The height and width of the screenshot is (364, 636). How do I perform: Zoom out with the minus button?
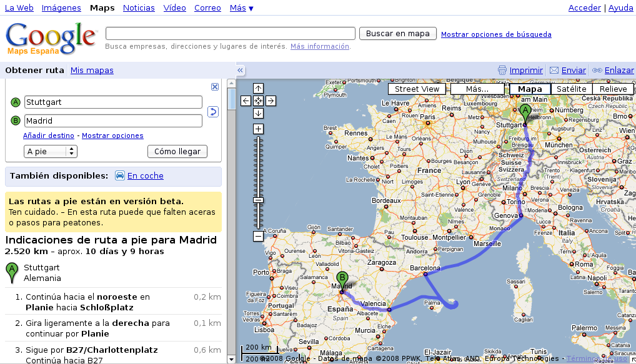[258, 236]
